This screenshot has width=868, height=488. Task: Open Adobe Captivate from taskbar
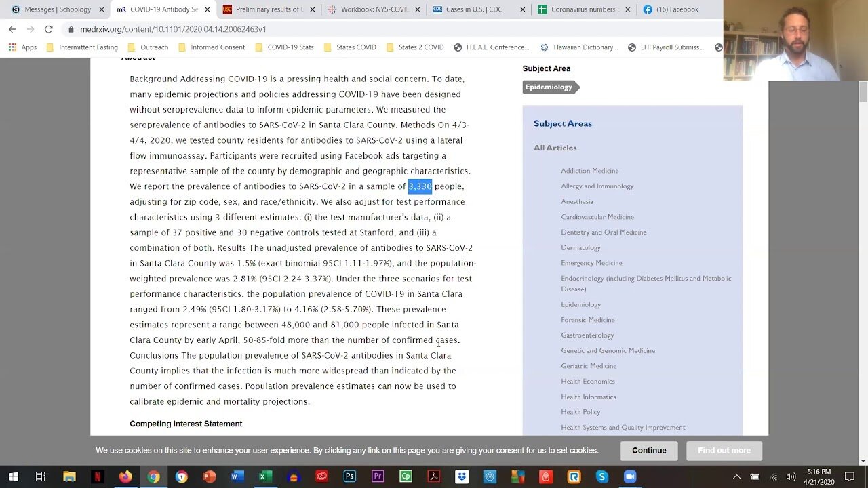[406, 476]
